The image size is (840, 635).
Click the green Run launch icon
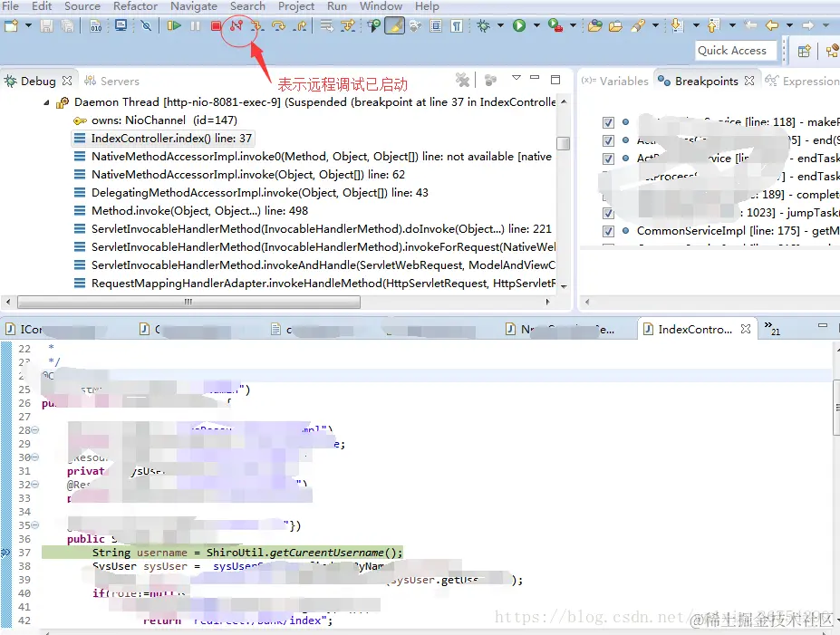519,25
